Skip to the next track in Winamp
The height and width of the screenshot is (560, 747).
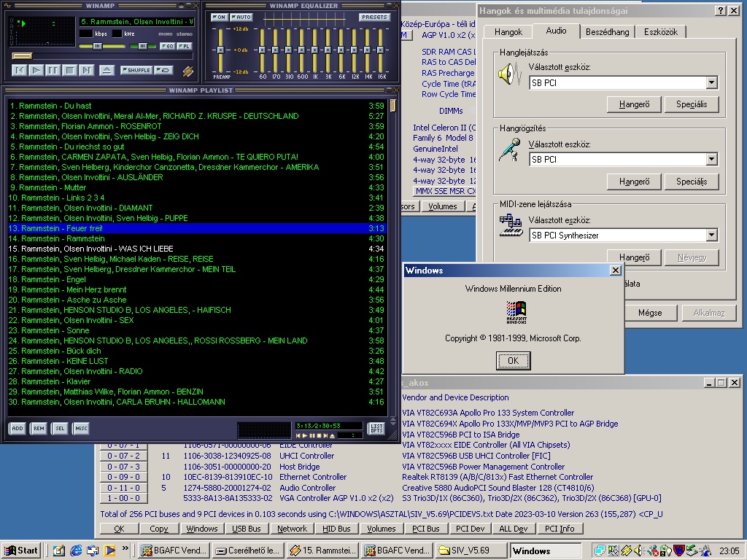(x=86, y=70)
